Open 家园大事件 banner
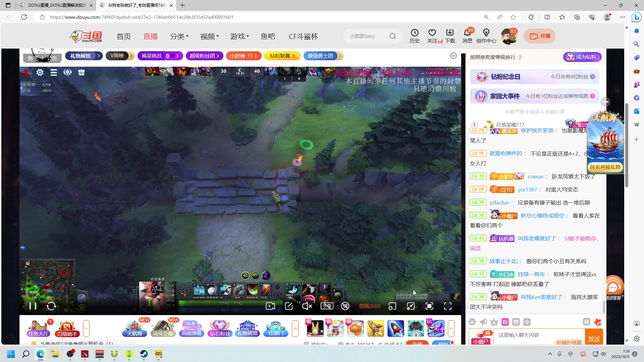Image resolution: width=644 pixels, height=362 pixels. (535, 96)
